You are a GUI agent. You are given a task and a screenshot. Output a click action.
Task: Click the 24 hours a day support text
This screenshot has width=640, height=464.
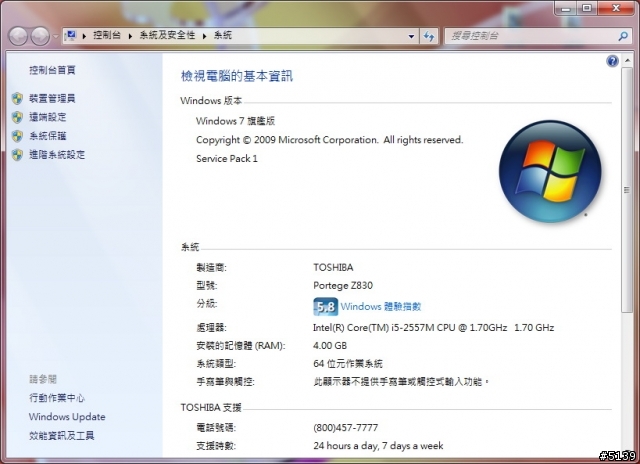tap(378, 446)
